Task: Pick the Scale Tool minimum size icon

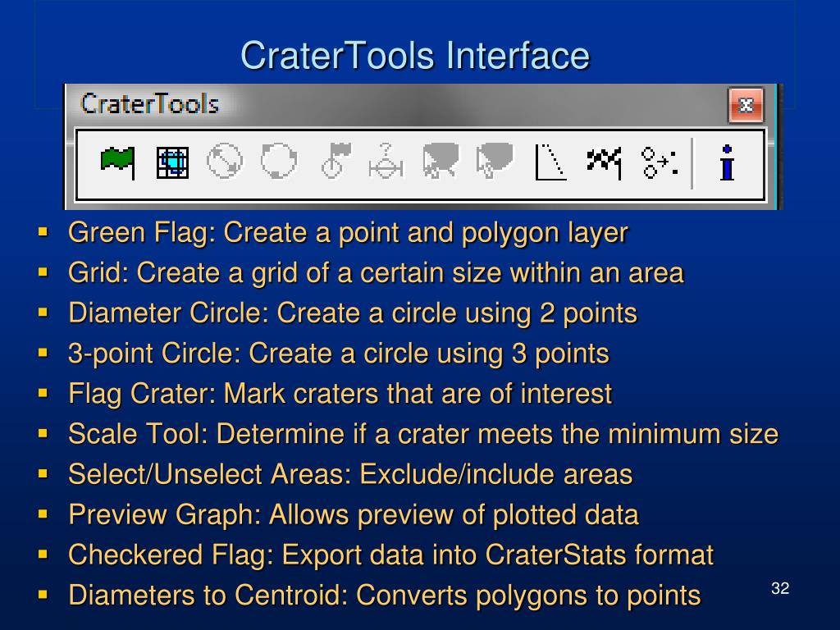Action: point(386,161)
